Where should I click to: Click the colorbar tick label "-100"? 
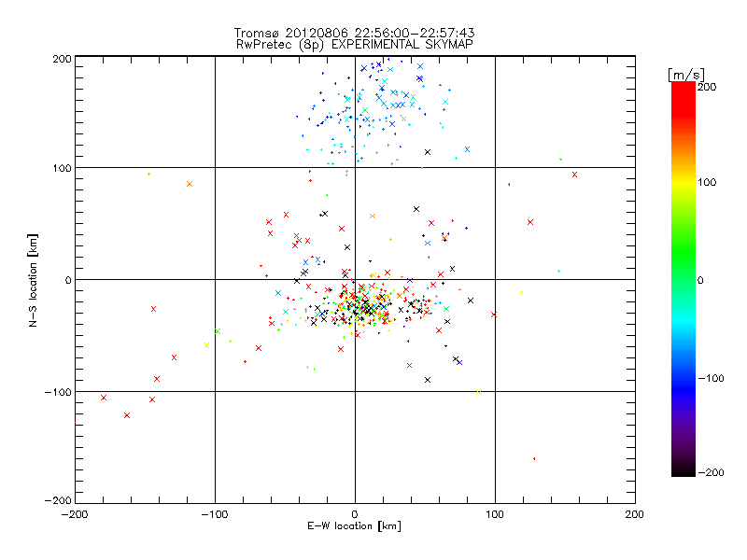tap(711, 379)
